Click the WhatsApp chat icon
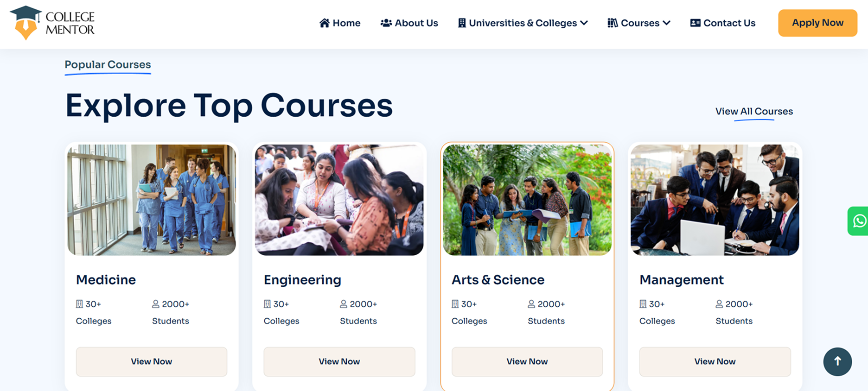The image size is (868, 391). tap(859, 221)
